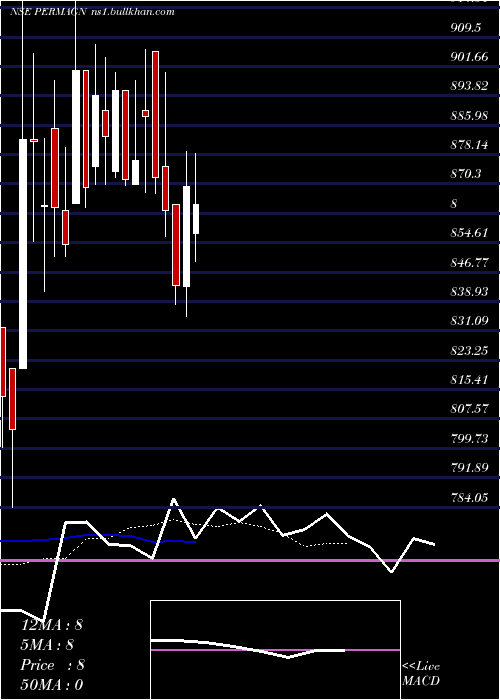Click the 870.3 price axis label
Viewport: 500px width, 700px height.
coord(466,174)
